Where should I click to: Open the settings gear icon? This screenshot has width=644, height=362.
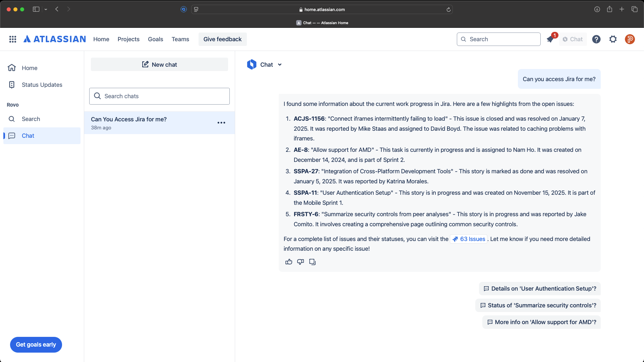(x=613, y=39)
